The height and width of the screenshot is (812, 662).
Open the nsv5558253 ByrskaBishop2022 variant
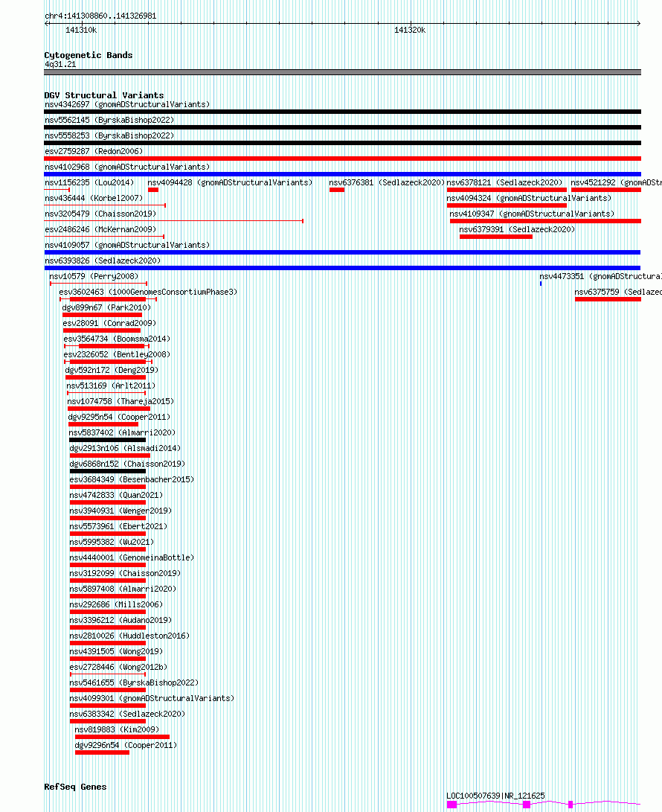[x=109, y=135]
